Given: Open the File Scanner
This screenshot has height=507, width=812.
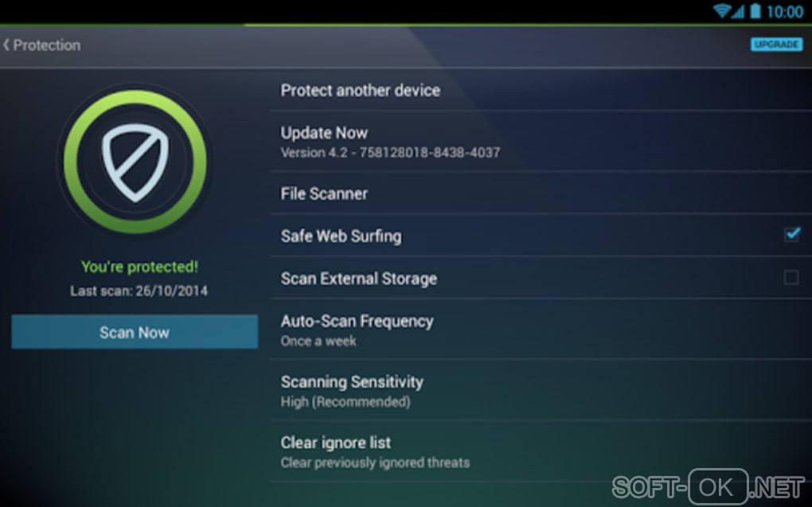Looking at the screenshot, I should point(324,193).
